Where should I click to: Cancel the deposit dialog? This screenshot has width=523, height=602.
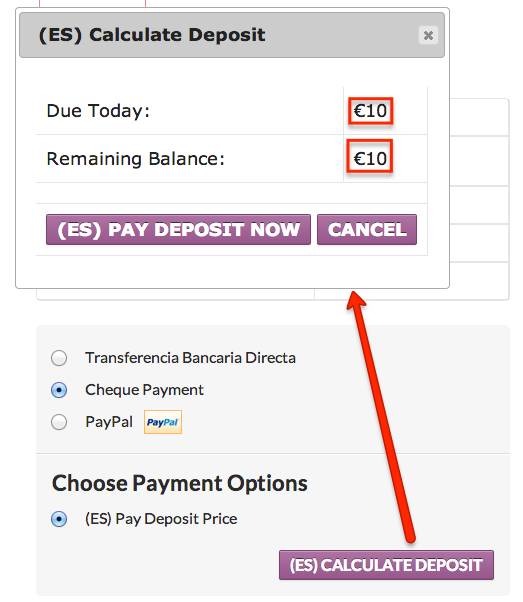pos(367,230)
